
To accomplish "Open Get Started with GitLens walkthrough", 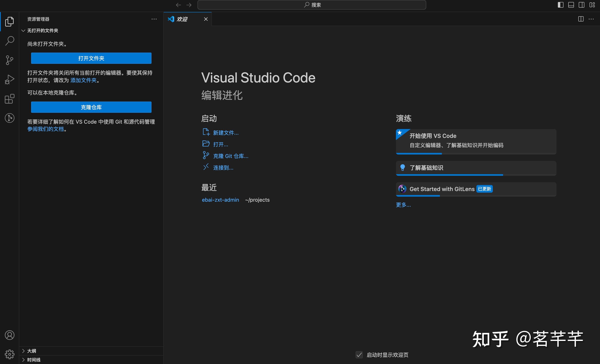I will [x=476, y=189].
